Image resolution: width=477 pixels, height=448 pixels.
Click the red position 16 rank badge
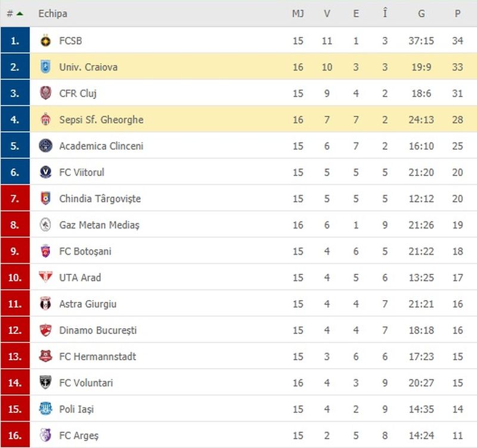tap(16, 435)
